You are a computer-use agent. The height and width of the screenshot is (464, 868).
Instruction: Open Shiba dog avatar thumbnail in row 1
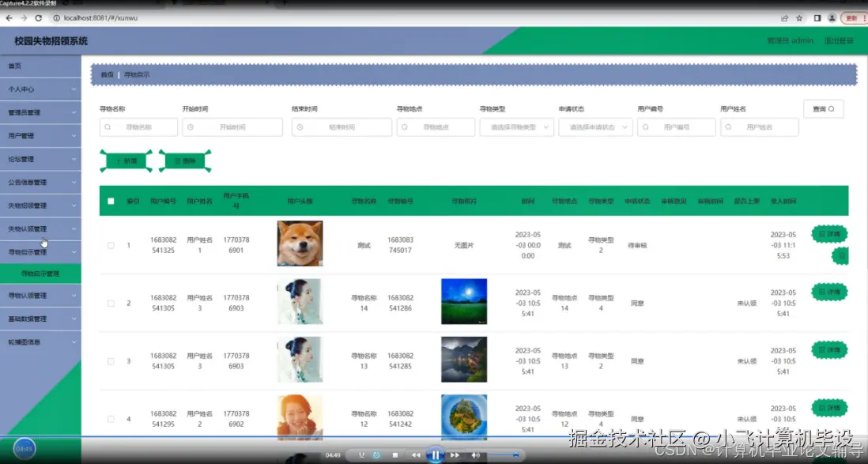300,243
